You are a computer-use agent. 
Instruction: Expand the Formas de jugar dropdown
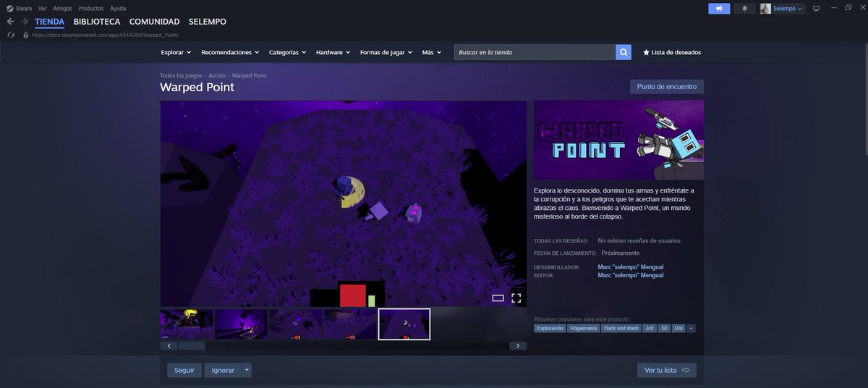(x=386, y=52)
